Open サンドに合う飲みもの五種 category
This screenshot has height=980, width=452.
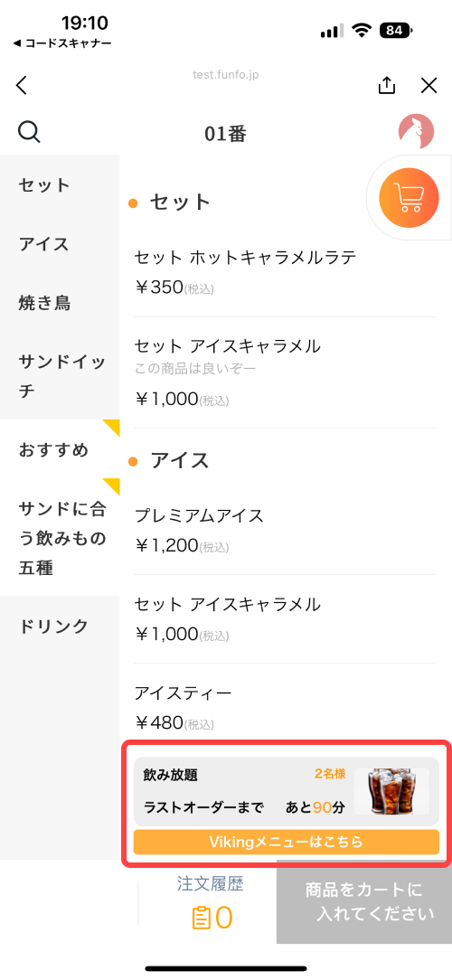click(60, 538)
